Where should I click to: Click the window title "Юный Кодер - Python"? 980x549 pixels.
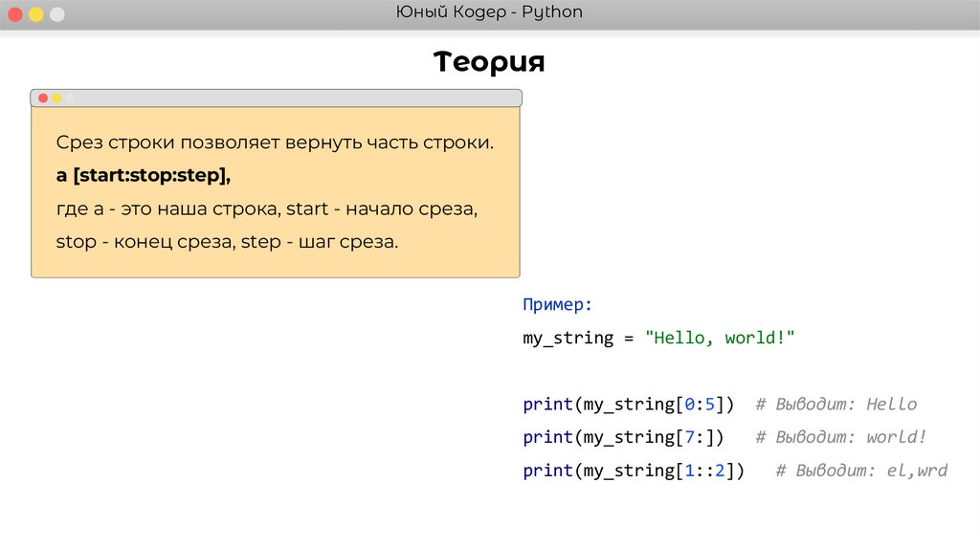coord(489,12)
